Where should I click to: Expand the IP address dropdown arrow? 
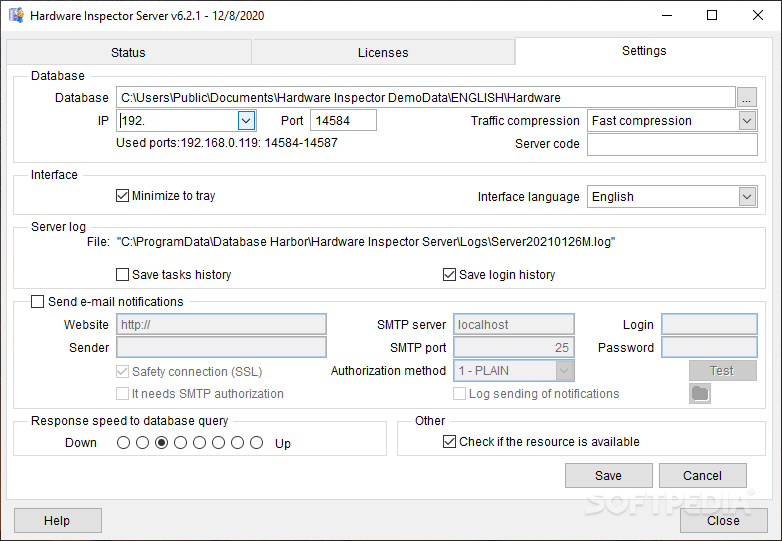click(x=246, y=121)
